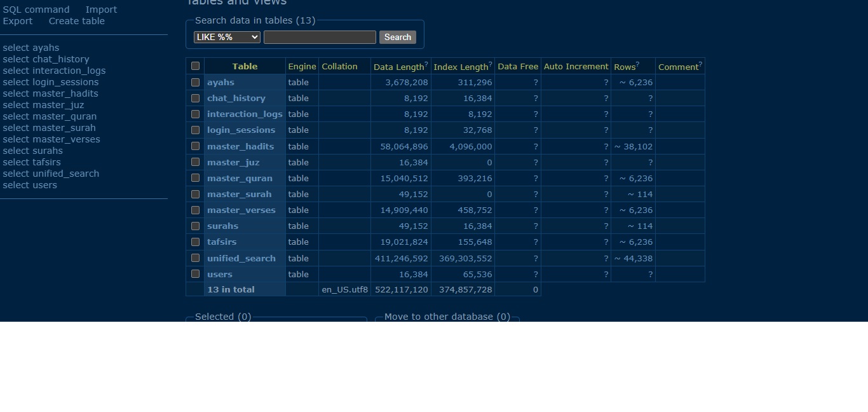Click the help question mark beside Data Length

tap(426, 64)
